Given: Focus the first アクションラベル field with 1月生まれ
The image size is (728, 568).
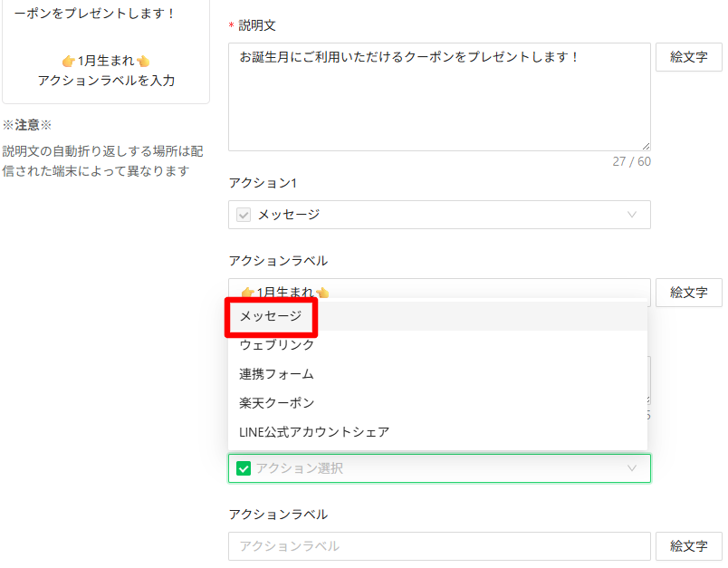Looking at the screenshot, I should click(x=439, y=289).
